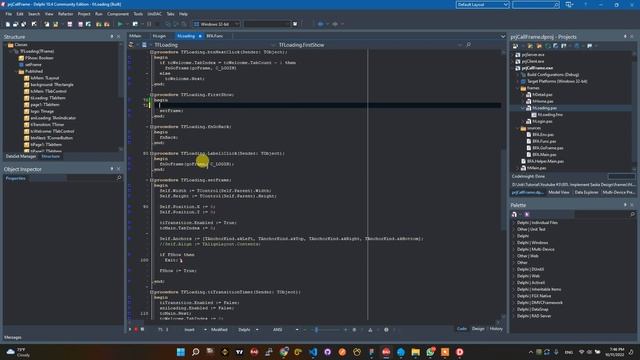640x360 pixels.
Task: Click the IDE title bar search box
Action: [x=536, y=4]
